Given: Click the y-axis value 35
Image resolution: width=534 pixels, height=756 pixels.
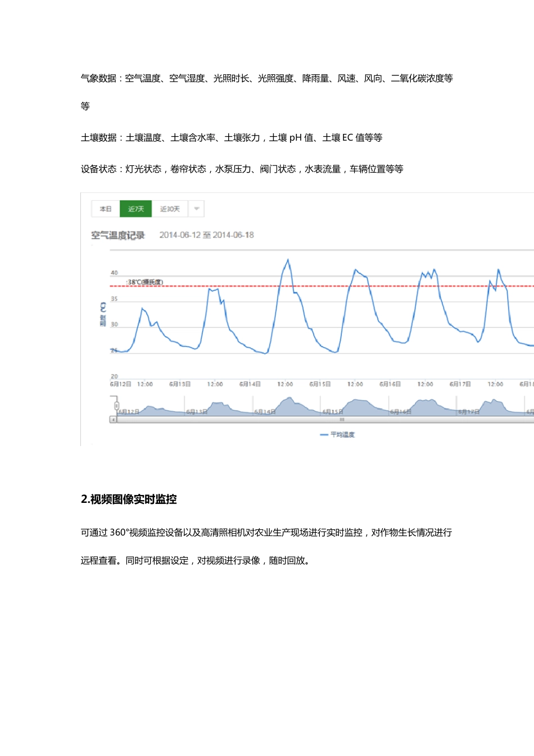Looking at the screenshot, I should 114,299.
